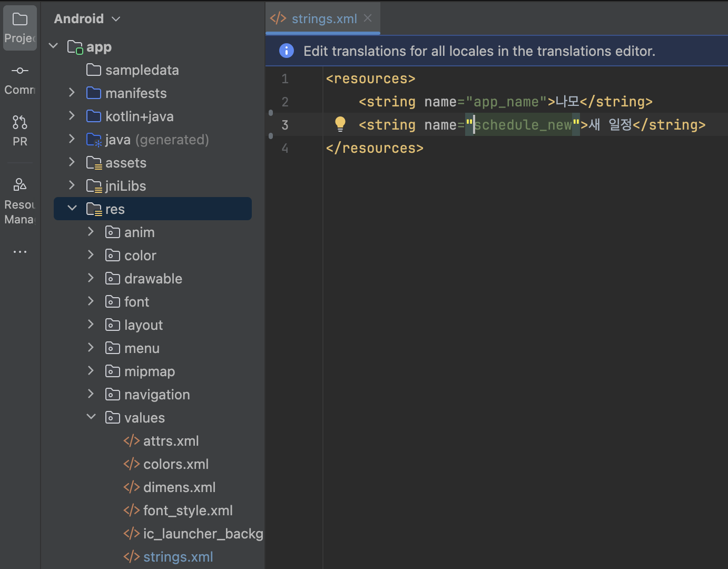
Task: Click line number 2 in the gutter
Action: pyautogui.click(x=285, y=102)
